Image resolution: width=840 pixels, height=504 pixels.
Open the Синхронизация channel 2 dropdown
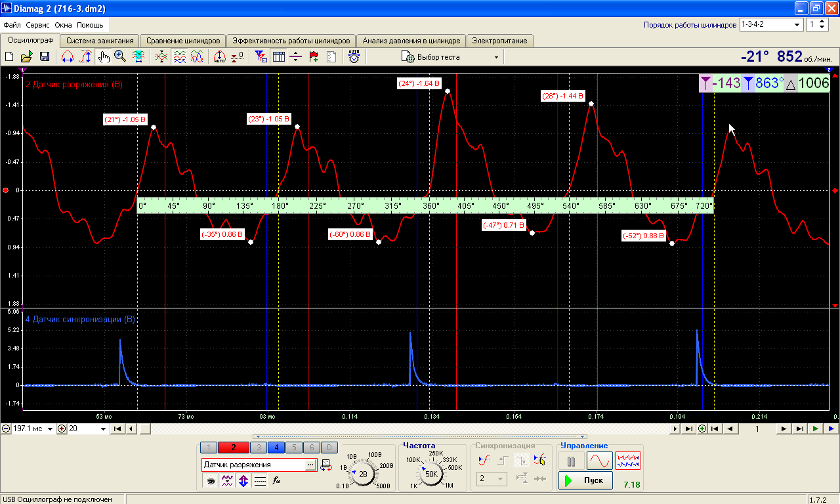(x=491, y=479)
